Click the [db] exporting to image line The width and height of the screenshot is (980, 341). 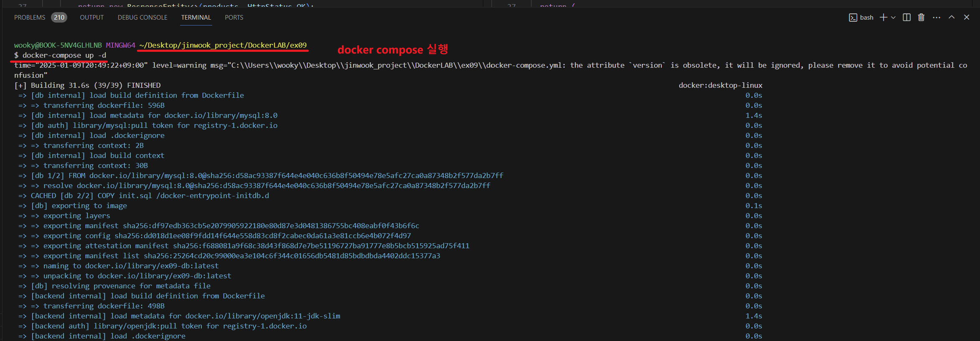[73, 206]
